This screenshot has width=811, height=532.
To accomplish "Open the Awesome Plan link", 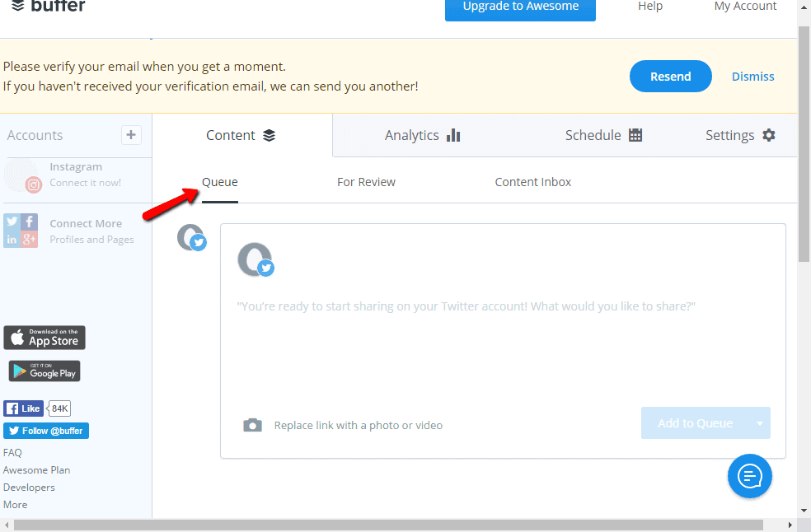I will click(x=37, y=470).
